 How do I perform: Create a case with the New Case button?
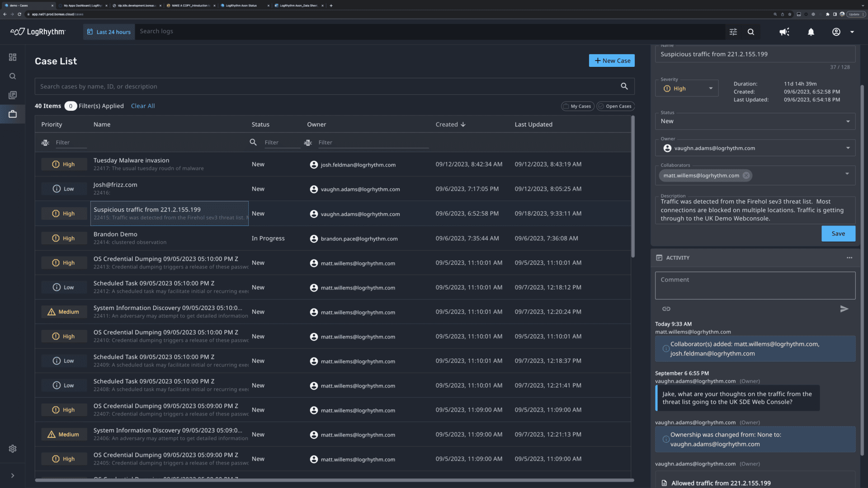[612, 60]
